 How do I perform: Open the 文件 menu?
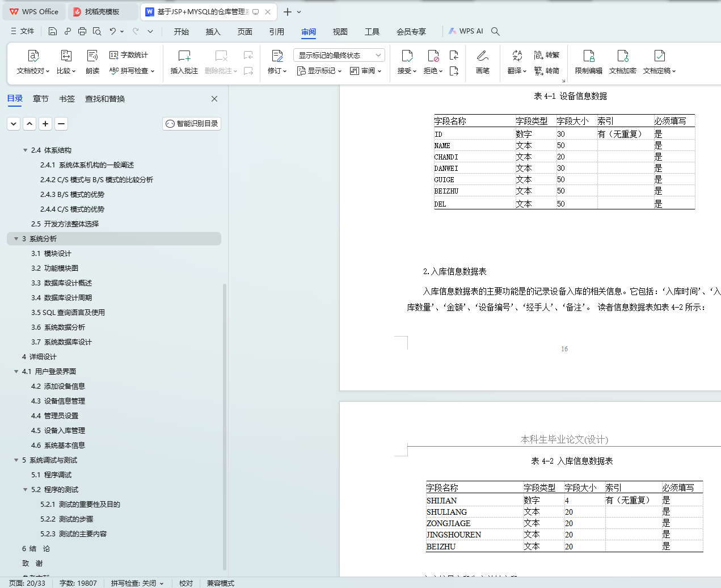tap(22, 31)
